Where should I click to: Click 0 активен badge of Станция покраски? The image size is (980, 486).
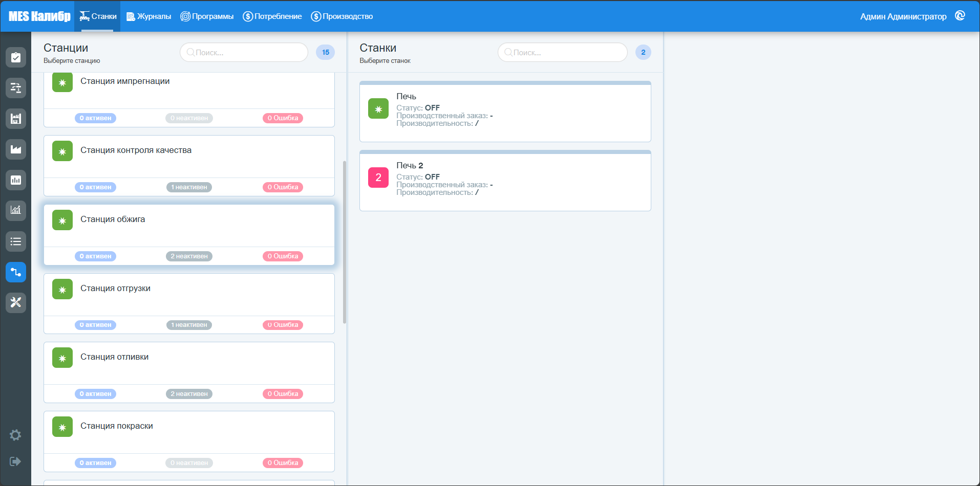[x=95, y=463]
